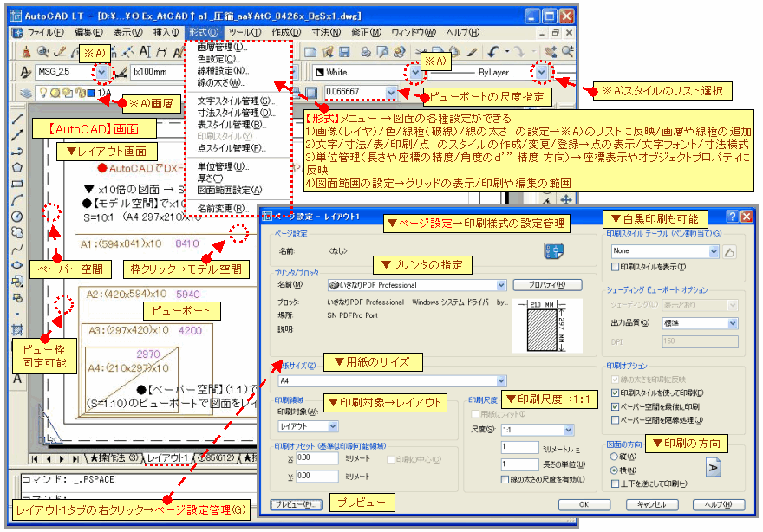
Task: Select the Multiline Text A tool
Action: pos(17,379)
